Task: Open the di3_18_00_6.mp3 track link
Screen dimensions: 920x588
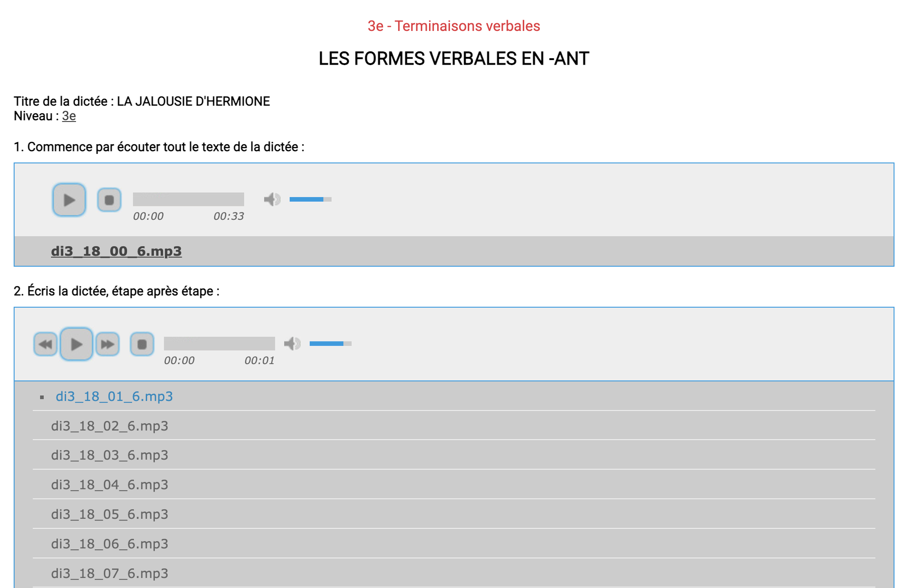Action: coord(116,251)
